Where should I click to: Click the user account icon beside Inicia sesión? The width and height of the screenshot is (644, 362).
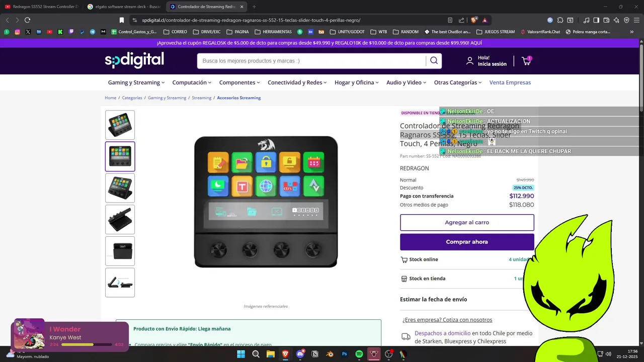pyautogui.click(x=470, y=61)
